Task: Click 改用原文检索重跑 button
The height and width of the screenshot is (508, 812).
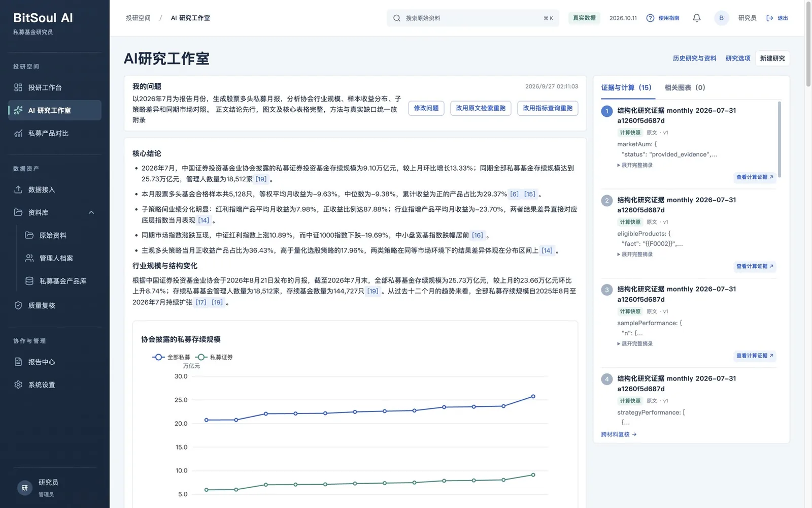Action: [481, 108]
